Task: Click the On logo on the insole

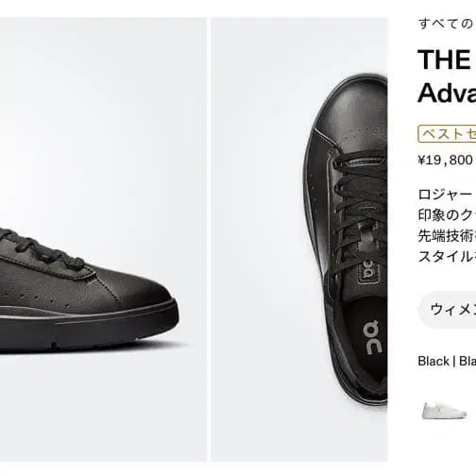Action: coord(373,337)
